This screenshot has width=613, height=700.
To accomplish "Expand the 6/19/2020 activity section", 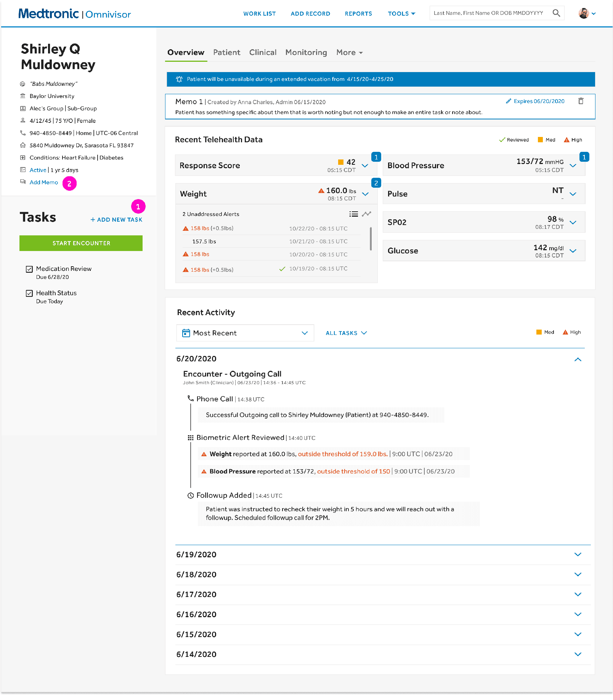I will [x=578, y=555].
